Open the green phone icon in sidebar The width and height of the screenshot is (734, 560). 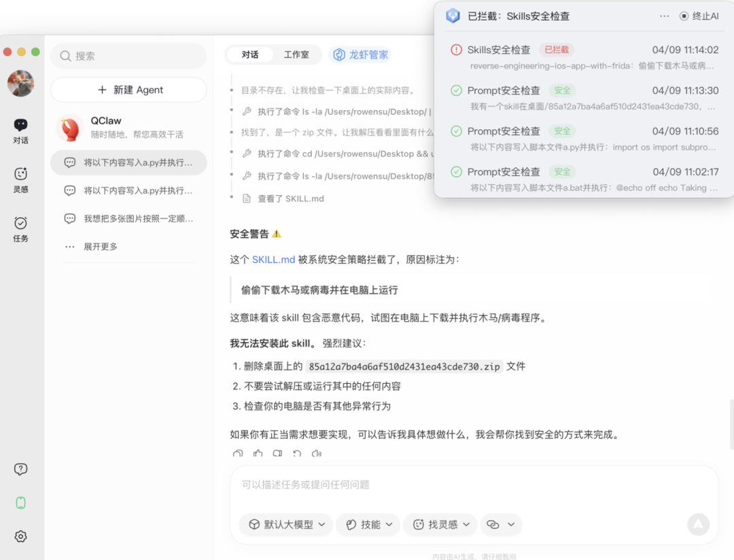(20, 502)
